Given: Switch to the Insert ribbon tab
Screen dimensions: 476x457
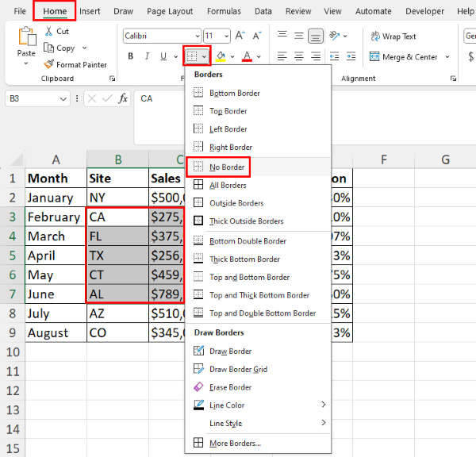Looking at the screenshot, I should pyautogui.click(x=90, y=12).
